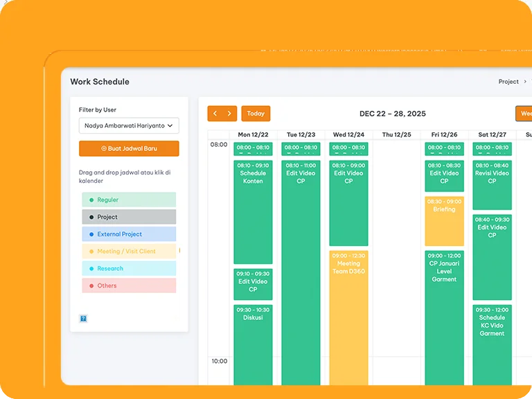Open Friday 08:30 Briefing event

pos(445,221)
